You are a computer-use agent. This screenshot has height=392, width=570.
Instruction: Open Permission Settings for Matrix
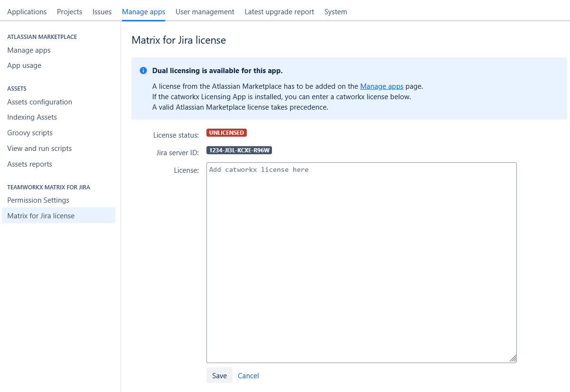click(38, 200)
